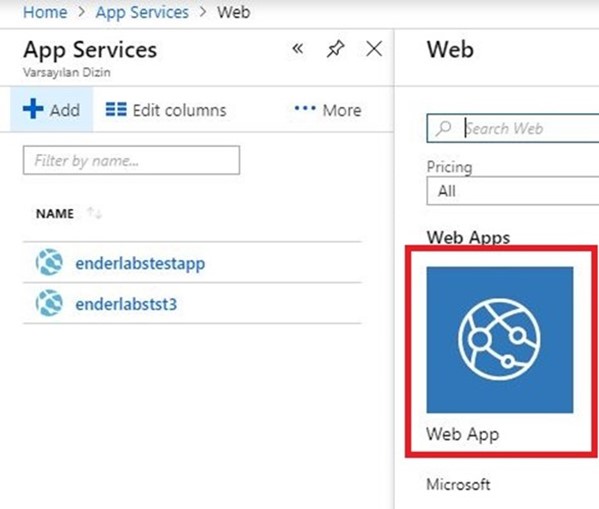Screen dimensions: 599x509
Task: Focus the Search Web field
Action: click(513, 128)
